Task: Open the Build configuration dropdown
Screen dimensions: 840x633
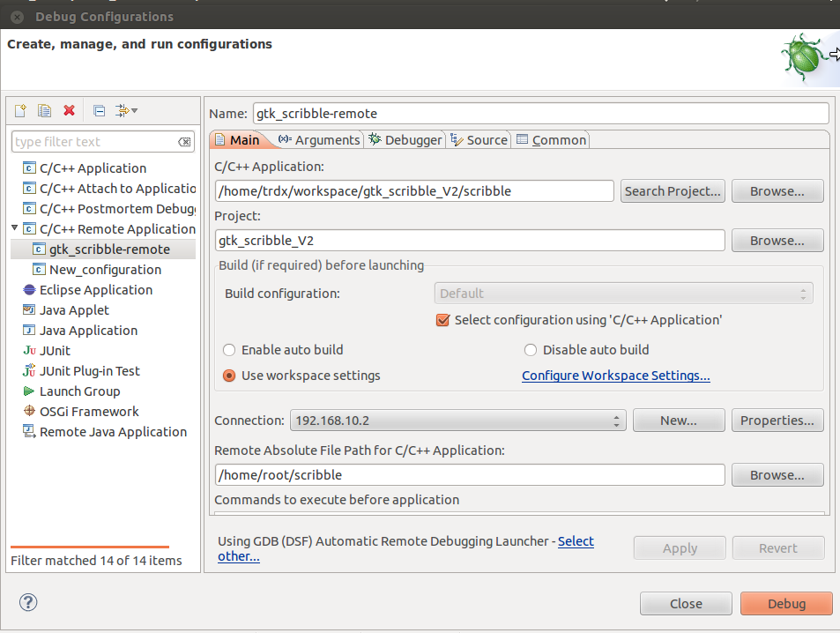Action: pos(623,294)
